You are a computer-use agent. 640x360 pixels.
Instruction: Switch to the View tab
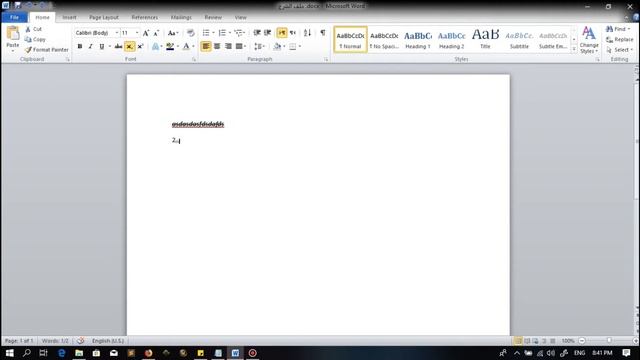pos(240,18)
